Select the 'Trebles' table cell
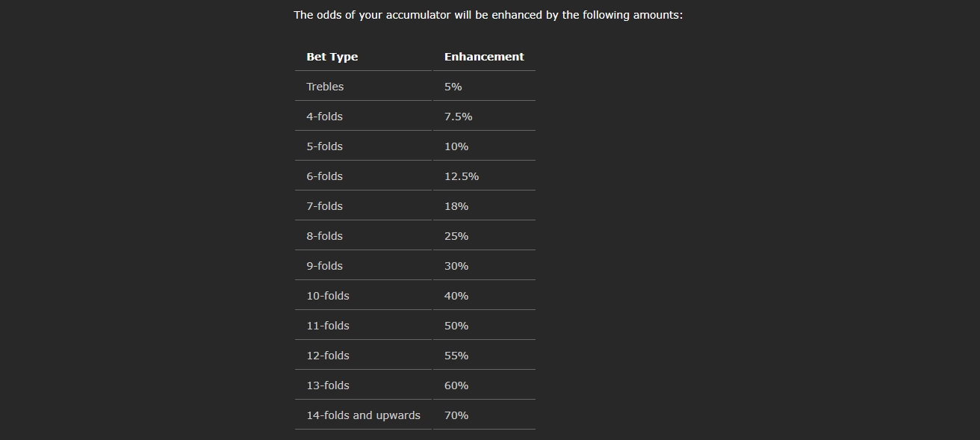 363,87
